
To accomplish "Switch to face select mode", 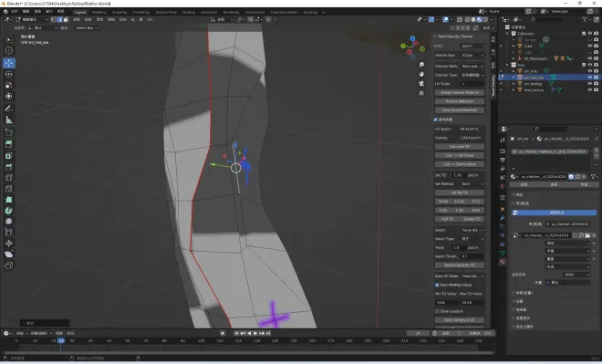I will point(66,19).
